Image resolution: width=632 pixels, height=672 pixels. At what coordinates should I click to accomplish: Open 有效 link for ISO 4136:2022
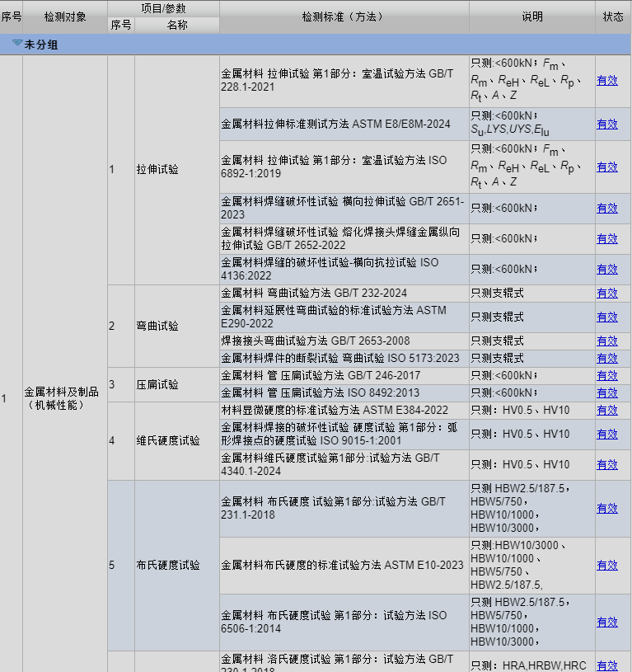coord(607,269)
